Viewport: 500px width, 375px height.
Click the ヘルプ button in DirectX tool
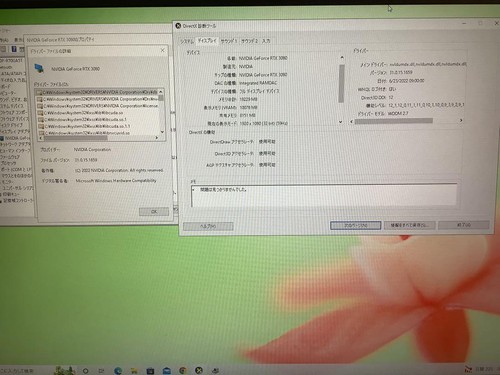tap(208, 226)
